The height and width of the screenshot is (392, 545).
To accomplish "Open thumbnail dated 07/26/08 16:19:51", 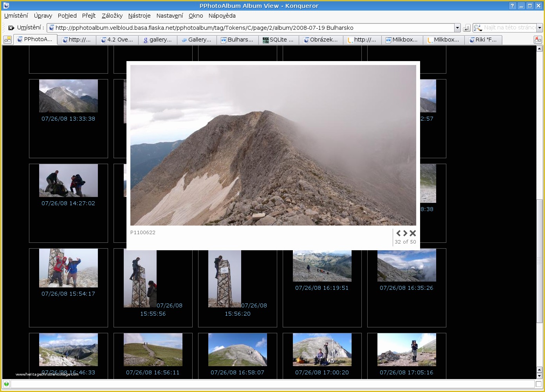I will pos(322,266).
